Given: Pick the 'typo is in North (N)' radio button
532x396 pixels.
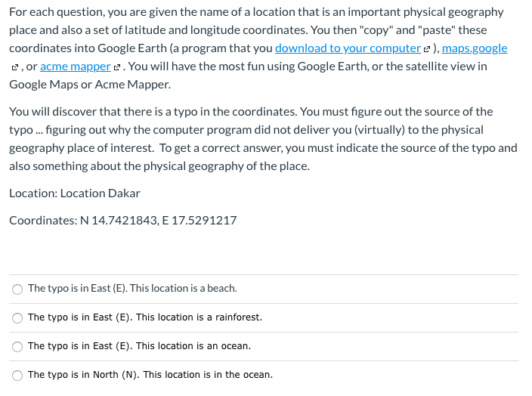Looking at the screenshot, I should pyautogui.click(x=17, y=375).
